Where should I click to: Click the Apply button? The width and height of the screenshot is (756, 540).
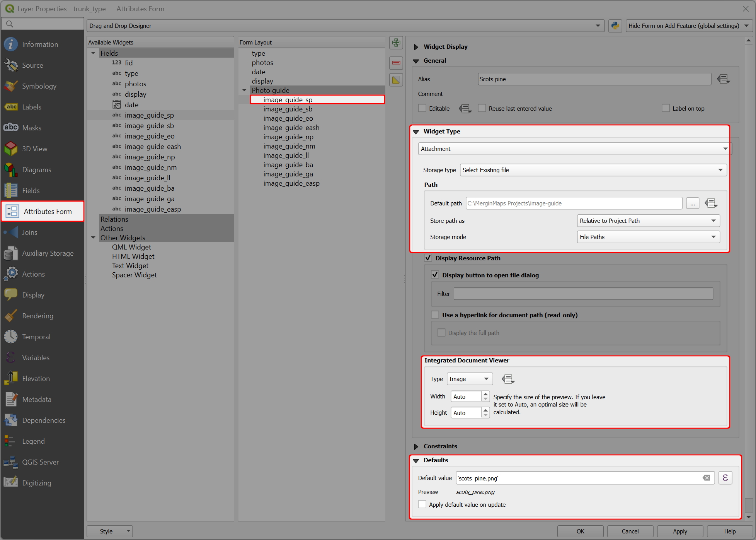[680, 531]
